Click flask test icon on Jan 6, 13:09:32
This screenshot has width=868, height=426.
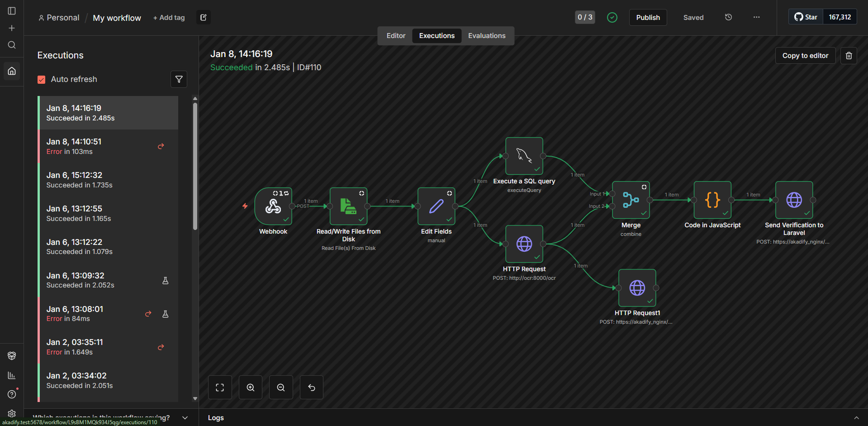[x=166, y=281]
